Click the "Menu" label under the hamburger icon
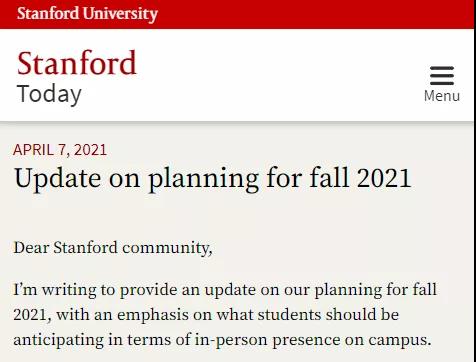The image size is (476, 362). point(442,96)
